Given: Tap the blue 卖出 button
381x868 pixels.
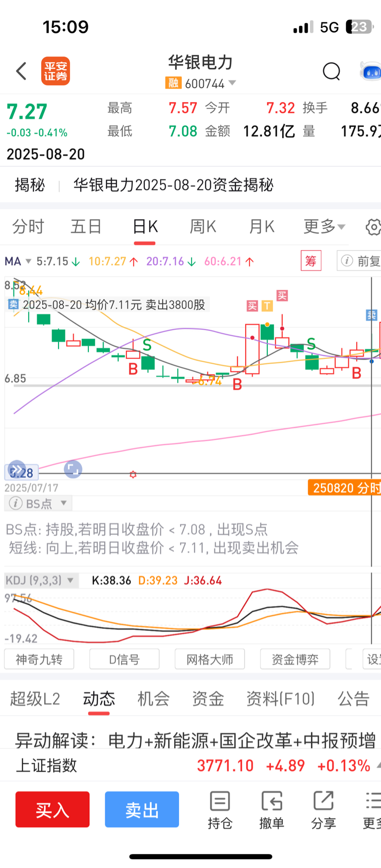Looking at the screenshot, I should point(142,810).
